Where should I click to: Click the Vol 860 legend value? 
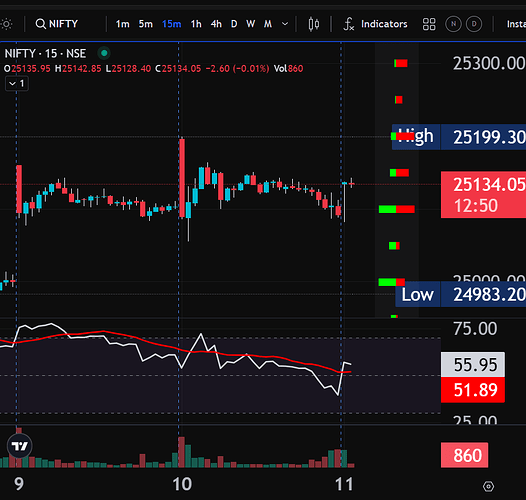pos(288,69)
